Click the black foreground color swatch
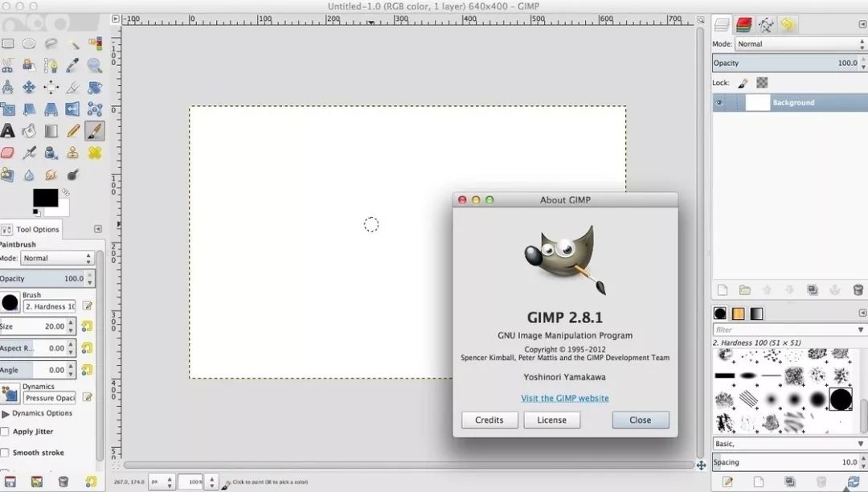This screenshot has width=868, height=492. [44, 198]
